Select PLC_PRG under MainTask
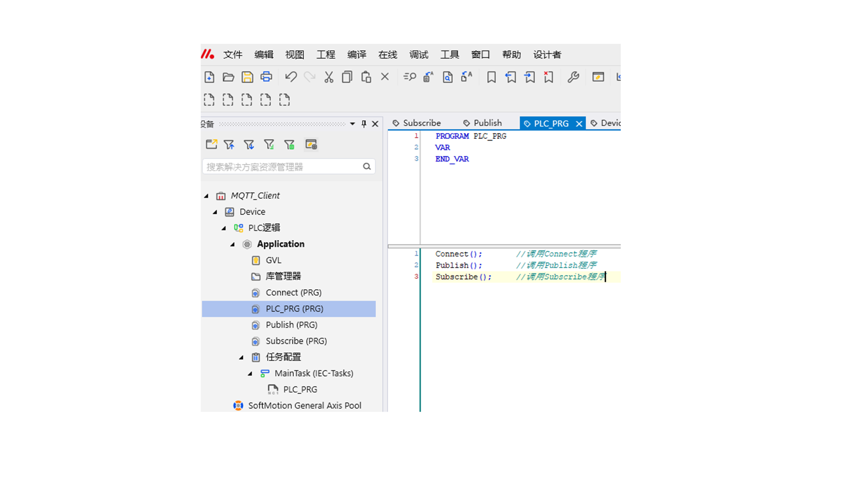 (x=300, y=389)
